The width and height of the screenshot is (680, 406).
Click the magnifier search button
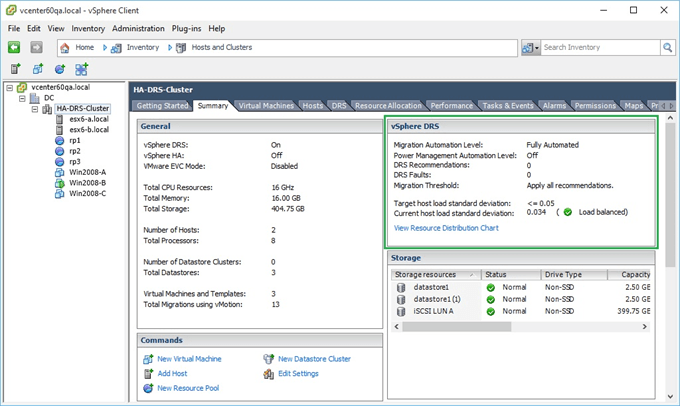tap(667, 47)
